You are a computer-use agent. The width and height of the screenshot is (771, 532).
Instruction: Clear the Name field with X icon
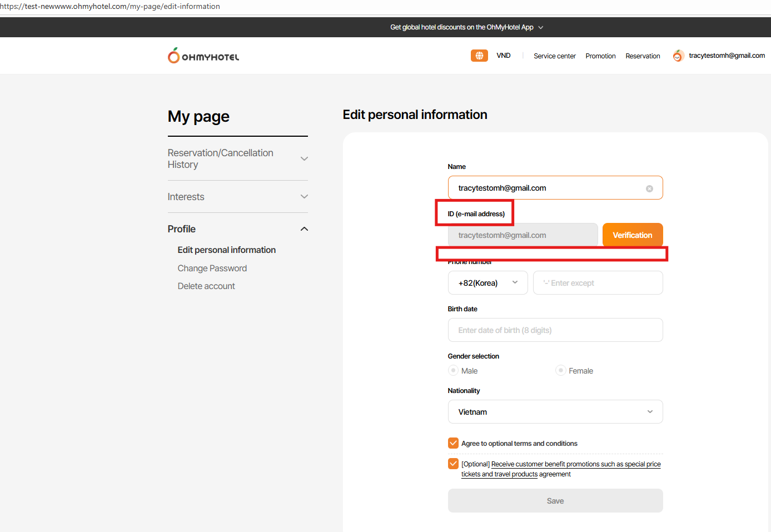coord(649,188)
